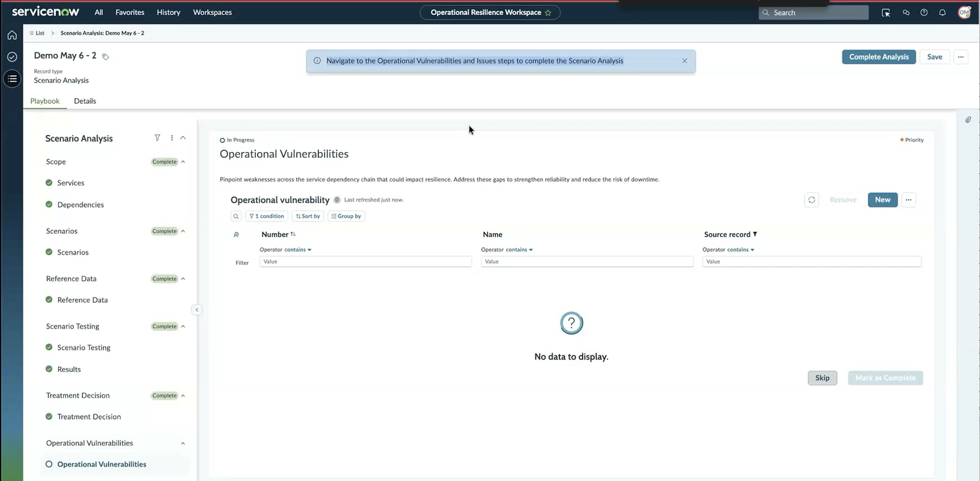The width and height of the screenshot is (980, 481).
Task: Click the Remove button
Action: (843, 200)
